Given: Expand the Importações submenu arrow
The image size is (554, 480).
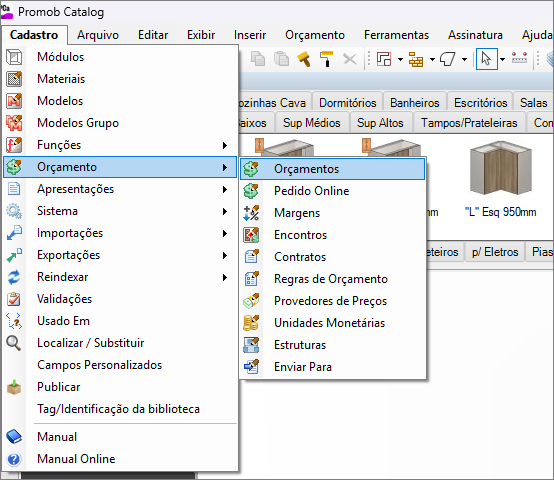Looking at the screenshot, I should pyautogui.click(x=225, y=233).
